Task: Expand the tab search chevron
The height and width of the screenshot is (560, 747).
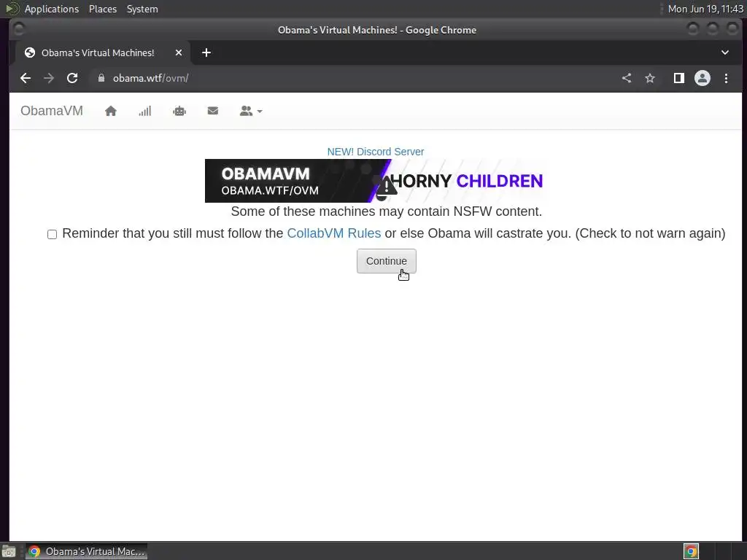Action: point(725,52)
